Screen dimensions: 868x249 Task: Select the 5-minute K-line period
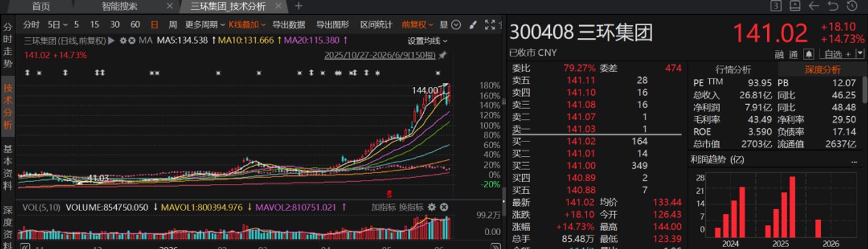coord(76,25)
